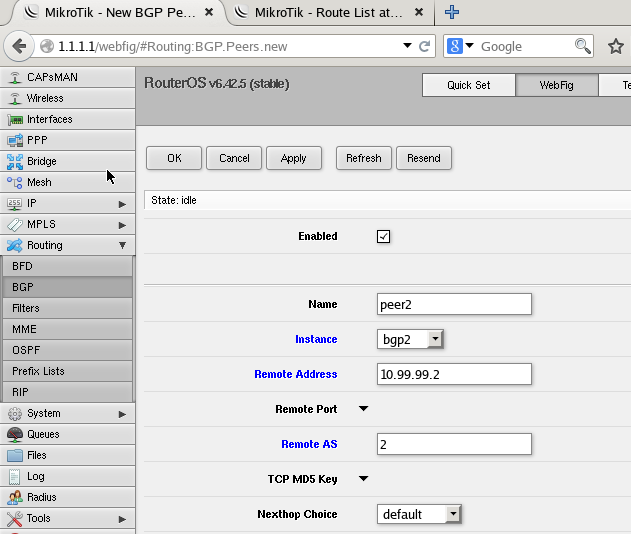Click the Remote Address input field
631x534 pixels.
pos(454,374)
